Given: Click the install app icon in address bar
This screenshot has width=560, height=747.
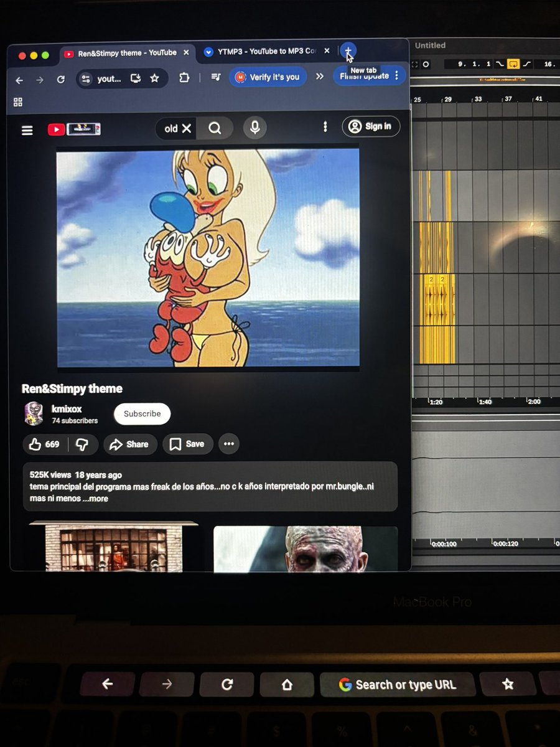Looking at the screenshot, I should click(135, 78).
